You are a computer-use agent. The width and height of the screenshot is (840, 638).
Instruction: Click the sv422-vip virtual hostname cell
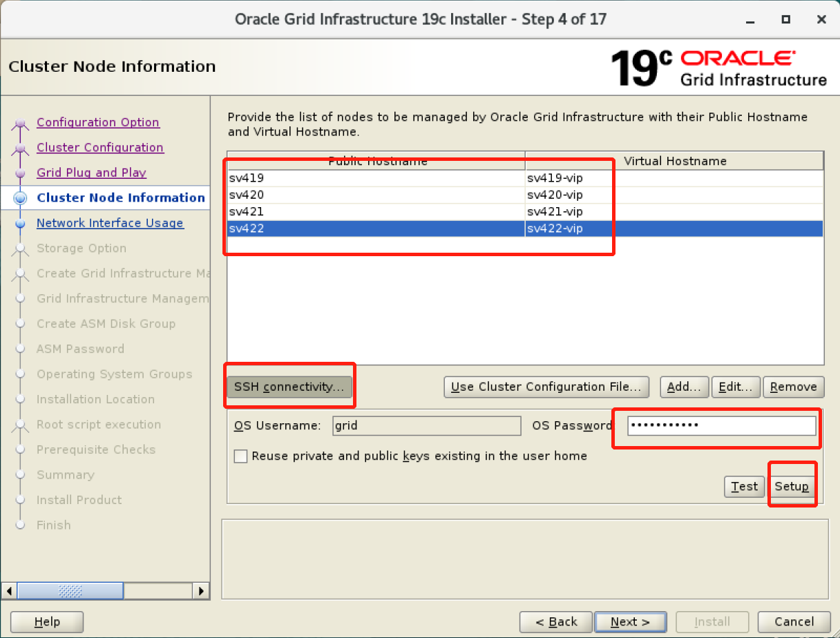click(674, 229)
